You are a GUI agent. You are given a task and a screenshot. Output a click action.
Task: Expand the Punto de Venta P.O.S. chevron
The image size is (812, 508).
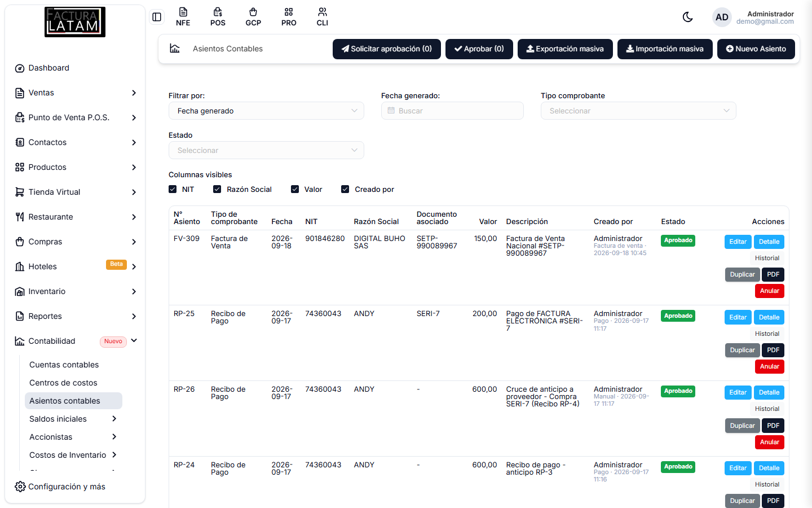click(x=134, y=118)
